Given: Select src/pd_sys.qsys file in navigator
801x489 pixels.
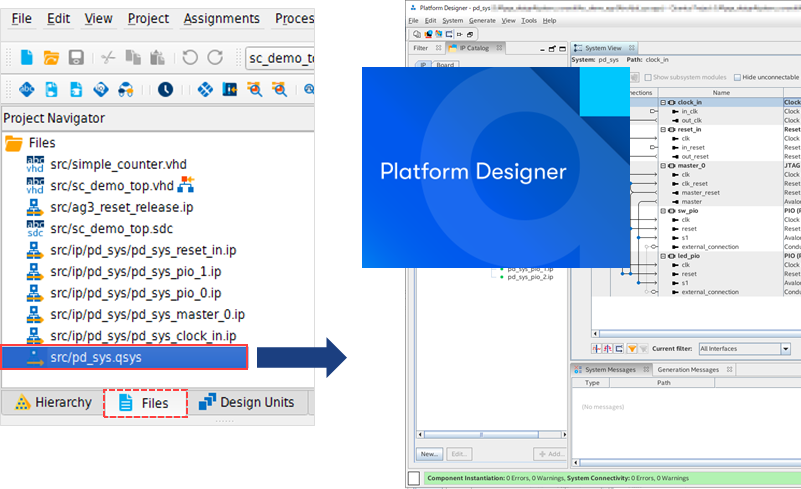Looking at the screenshot, I should point(123,357).
